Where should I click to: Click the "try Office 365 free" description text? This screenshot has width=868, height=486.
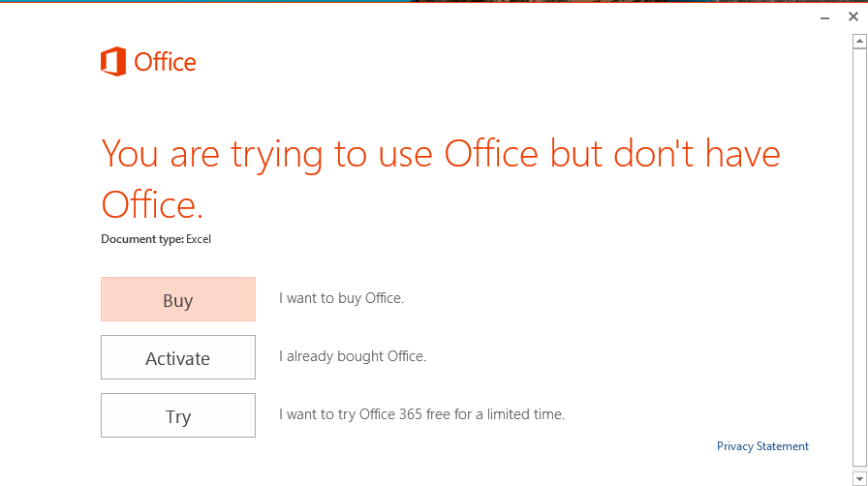(x=421, y=414)
